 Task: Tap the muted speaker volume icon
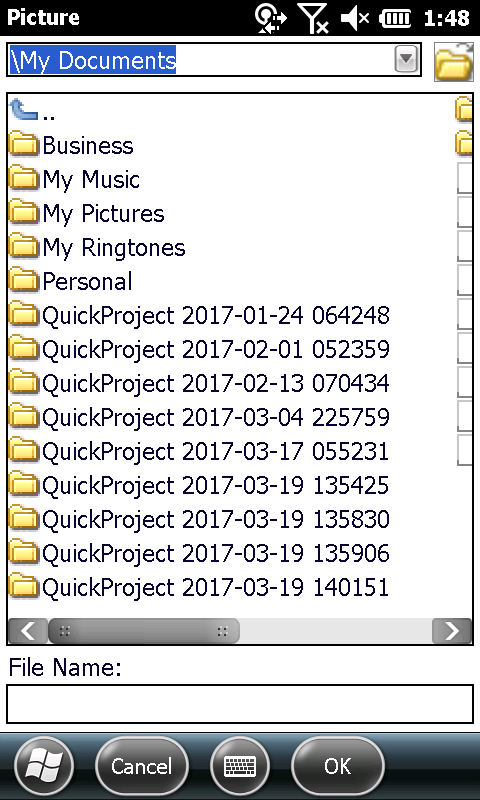[355, 19]
